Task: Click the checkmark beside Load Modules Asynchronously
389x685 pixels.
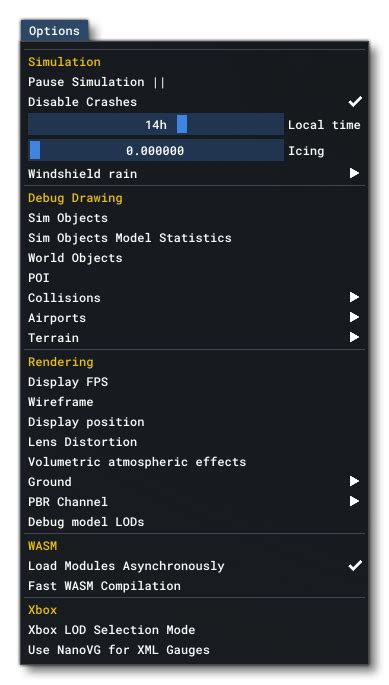Action: (x=355, y=566)
